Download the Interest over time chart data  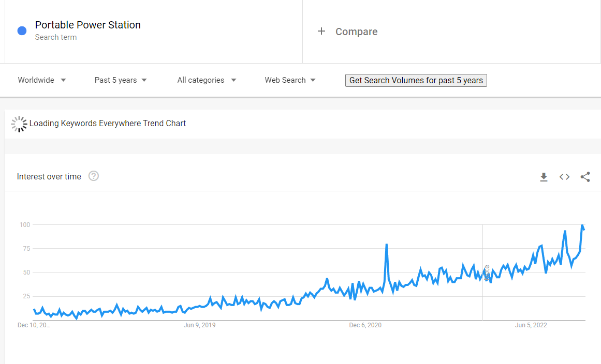544,177
